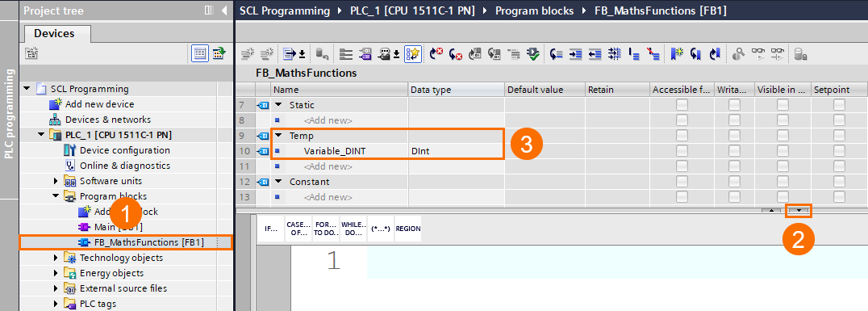Viewport: 868px width, 311px height.
Task: Click the second Add row toolbar icon
Action: [x=267, y=54]
